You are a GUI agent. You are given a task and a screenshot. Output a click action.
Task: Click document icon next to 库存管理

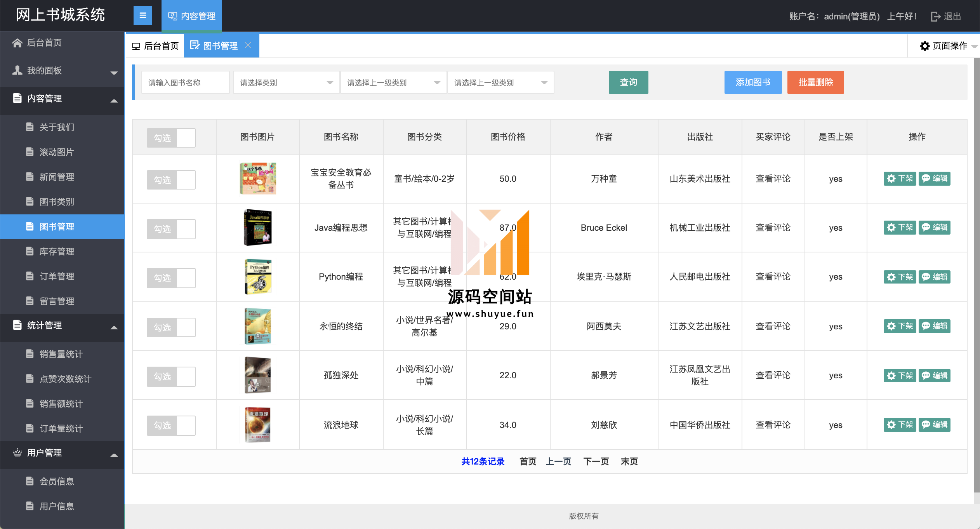tap(30, 251)
